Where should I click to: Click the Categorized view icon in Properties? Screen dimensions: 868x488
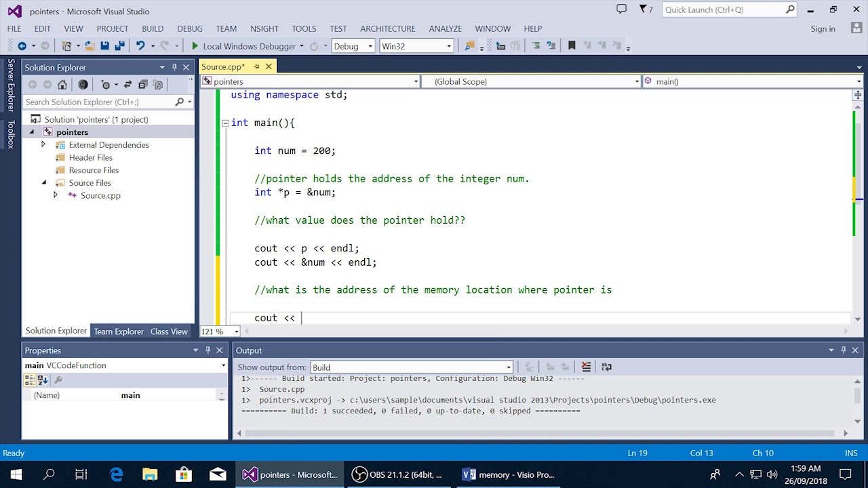pos(30,380)
